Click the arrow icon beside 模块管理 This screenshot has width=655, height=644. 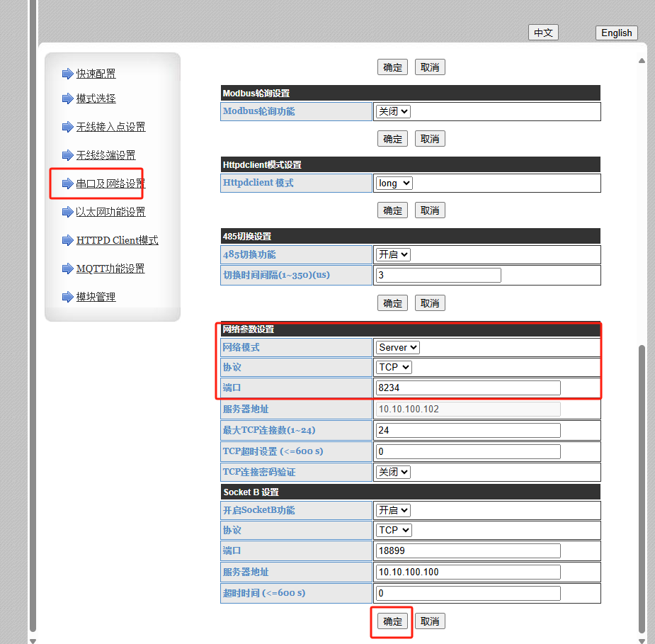tap(67, 297)
